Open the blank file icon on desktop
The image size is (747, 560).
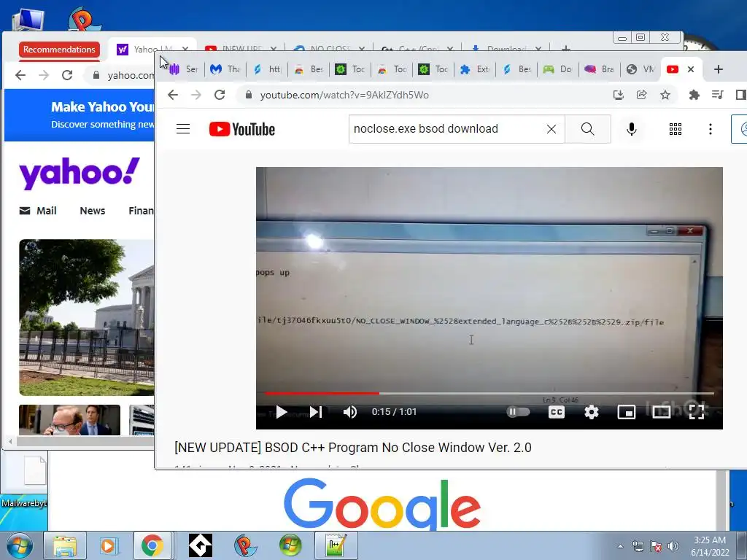coord(35,470)
